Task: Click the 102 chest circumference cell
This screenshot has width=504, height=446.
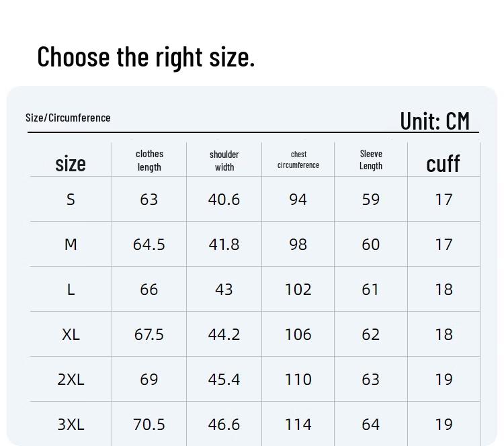Action: tap(298, 289)
